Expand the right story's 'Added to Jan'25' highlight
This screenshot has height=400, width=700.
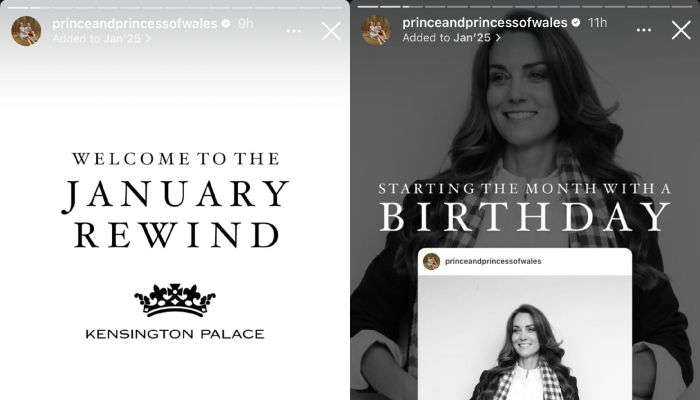pyautogui.click(x=451, y=38)
